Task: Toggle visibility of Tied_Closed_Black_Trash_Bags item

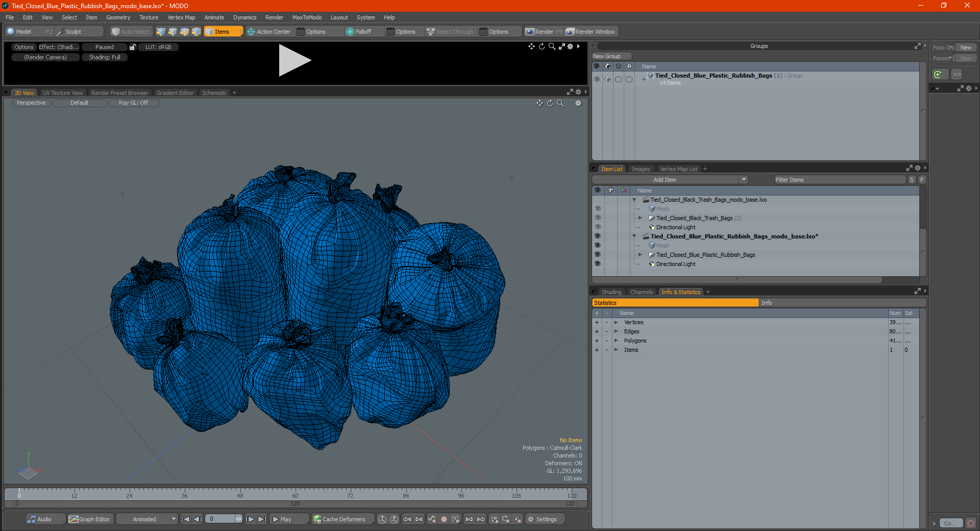Action: click(597, 218)
